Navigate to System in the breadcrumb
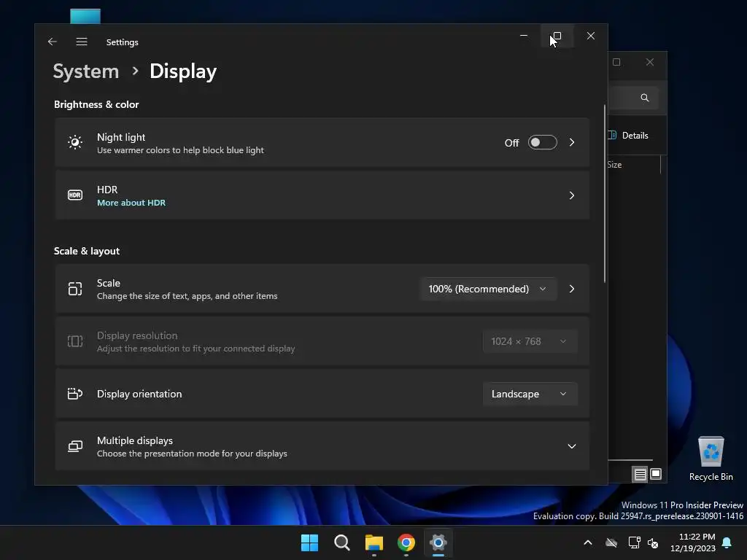The width and height of the screenshot is (747, 560). [x=86, y=71]
